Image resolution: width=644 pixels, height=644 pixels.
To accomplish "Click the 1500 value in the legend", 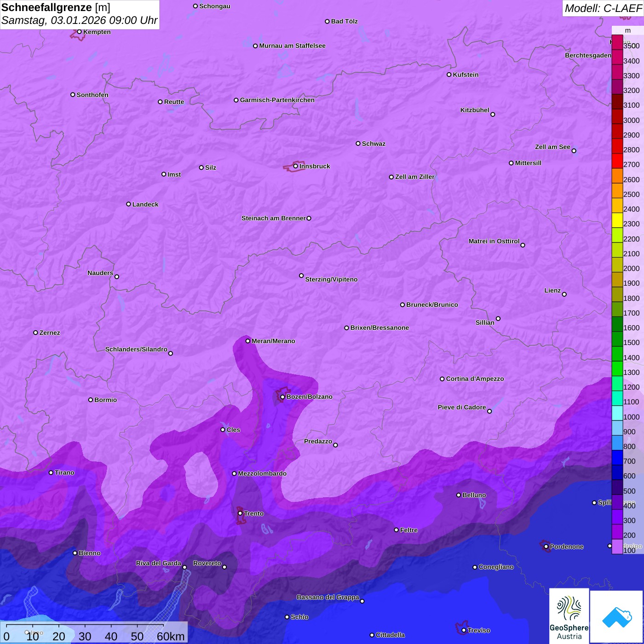I will coord(631,342).
